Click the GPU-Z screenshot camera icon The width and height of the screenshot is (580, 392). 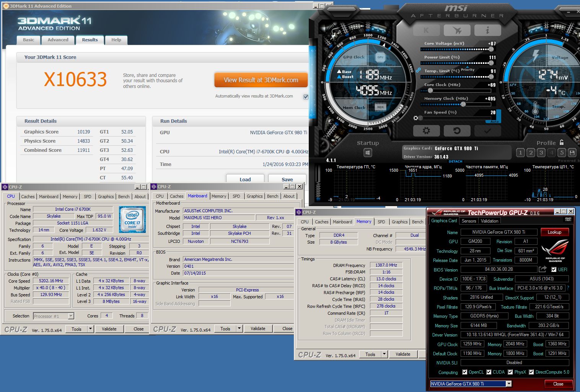point(568,220)
